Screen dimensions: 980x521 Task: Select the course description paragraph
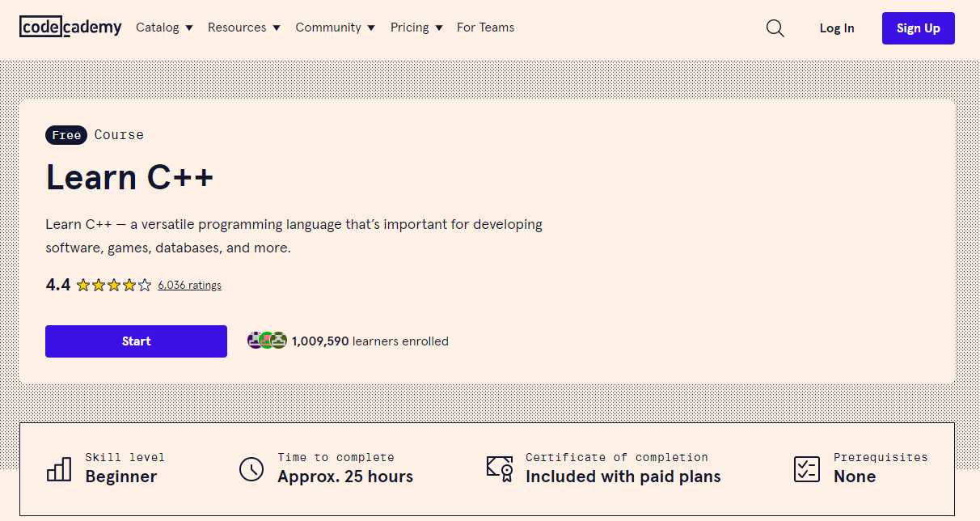294,236
